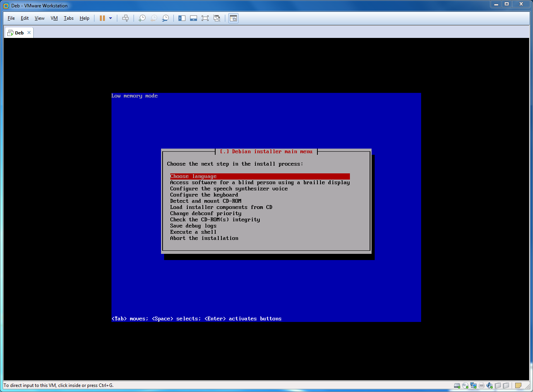Select 'Load installer components from CD'
The width and height of the screenshot is (533, 392).
(x=221, y=207)
